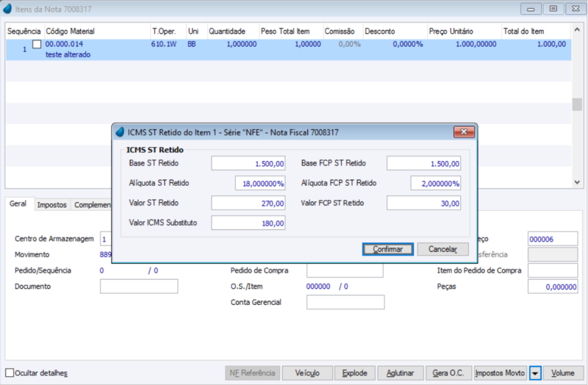The width and height of the screenshot is (588, 385).
Task: Click the Impostos Movto button
Action: pyautogui.click(x=501, y=373)
